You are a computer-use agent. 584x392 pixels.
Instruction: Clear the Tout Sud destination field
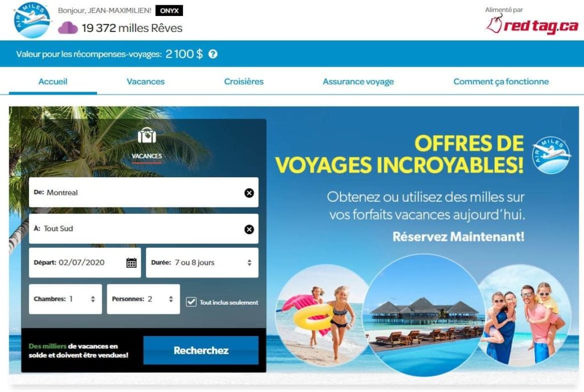click(x=249, y=229)
